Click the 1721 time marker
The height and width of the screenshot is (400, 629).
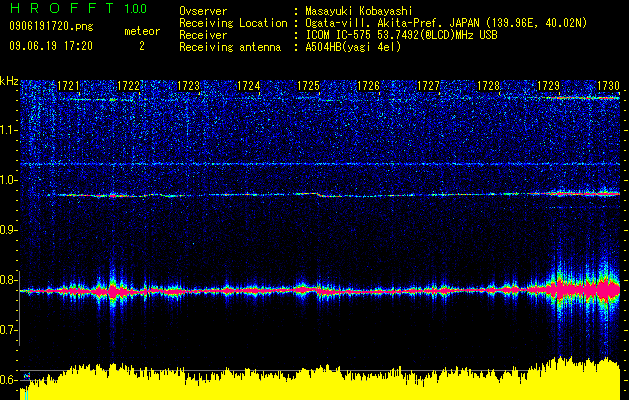click(x=68, y=86)
